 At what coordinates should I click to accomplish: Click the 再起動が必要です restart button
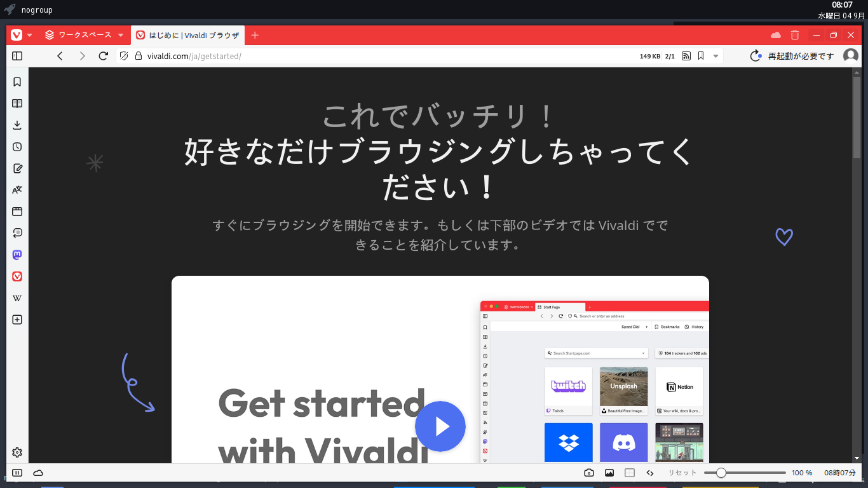(792, 56)
